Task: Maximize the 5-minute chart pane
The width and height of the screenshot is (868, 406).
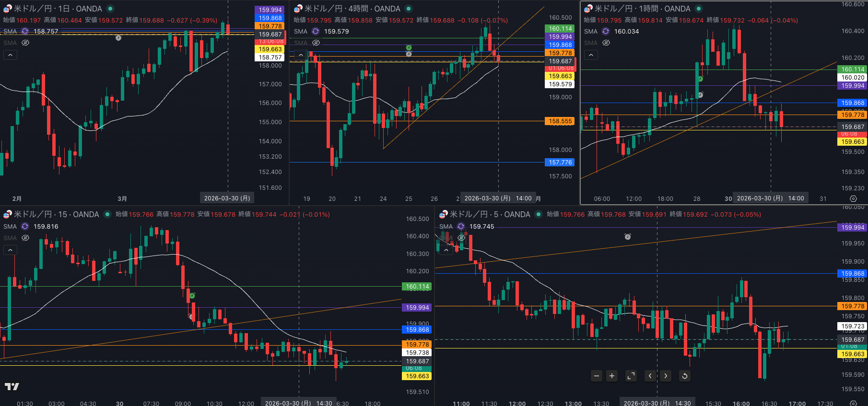Action: coord(631,376)
